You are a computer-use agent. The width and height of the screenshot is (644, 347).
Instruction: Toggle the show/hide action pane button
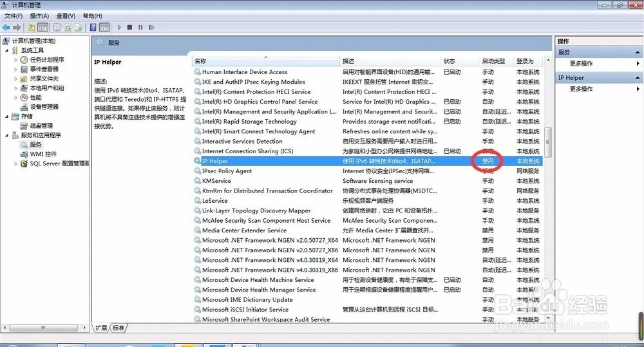tap(105, 28)
